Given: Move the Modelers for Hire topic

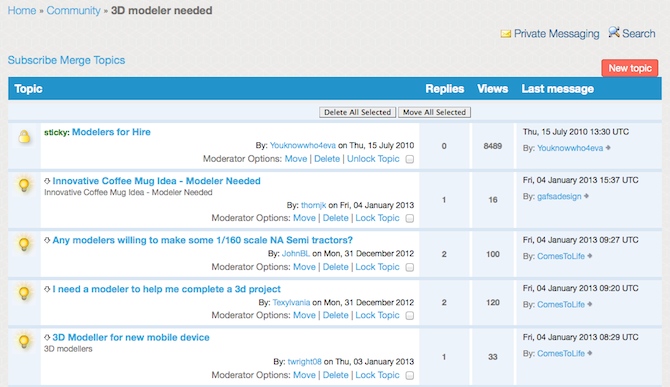Looking at the screenshot, I should [296, 159].
